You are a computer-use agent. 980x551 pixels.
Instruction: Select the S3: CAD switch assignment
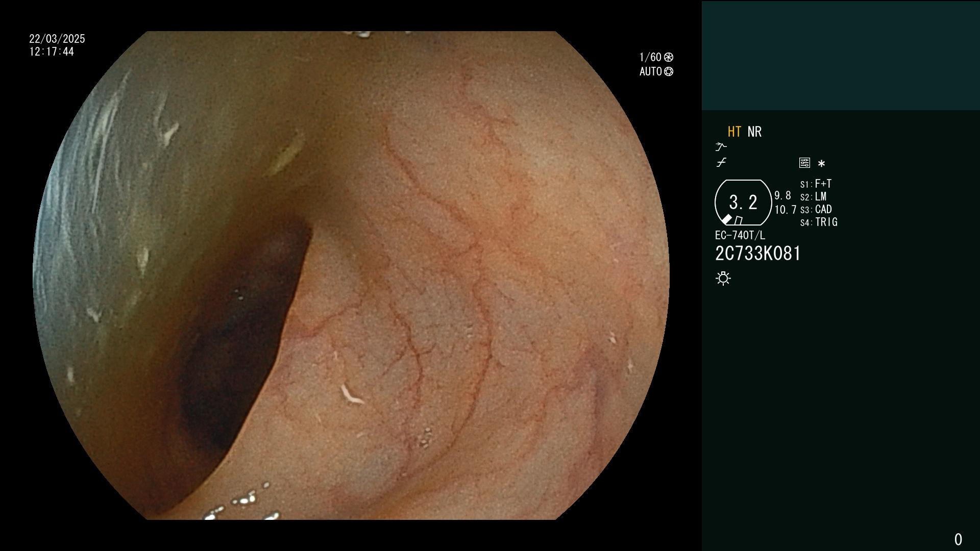click(x=816, y=209)
